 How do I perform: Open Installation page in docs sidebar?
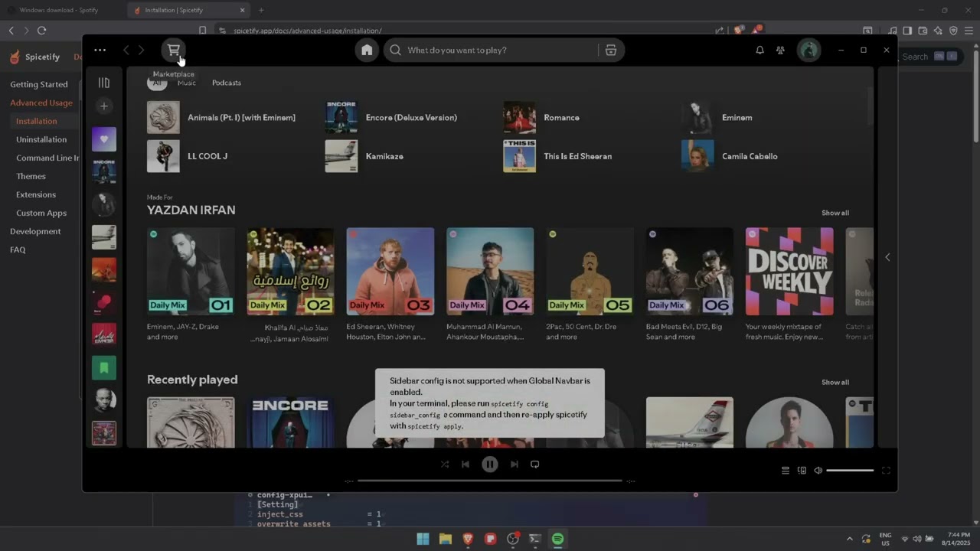click(37, 121)
